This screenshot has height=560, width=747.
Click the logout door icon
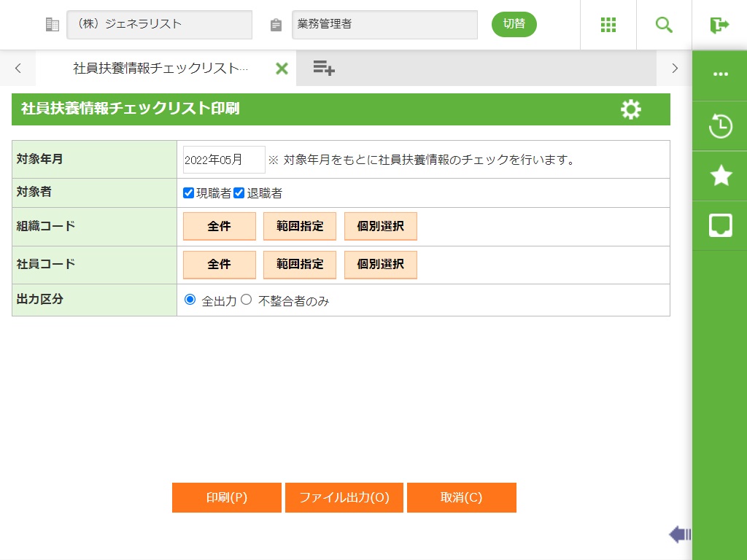coord(719,25)
